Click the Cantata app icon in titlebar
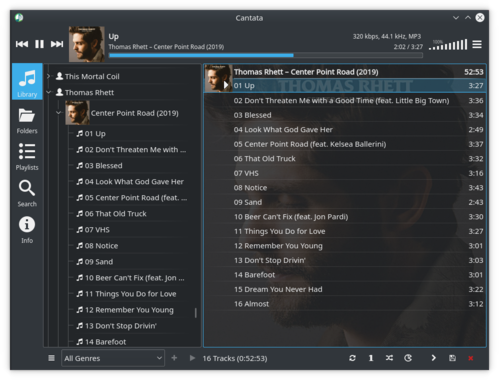The height and width of the screenshot is (380, 499). click(19, 18)
